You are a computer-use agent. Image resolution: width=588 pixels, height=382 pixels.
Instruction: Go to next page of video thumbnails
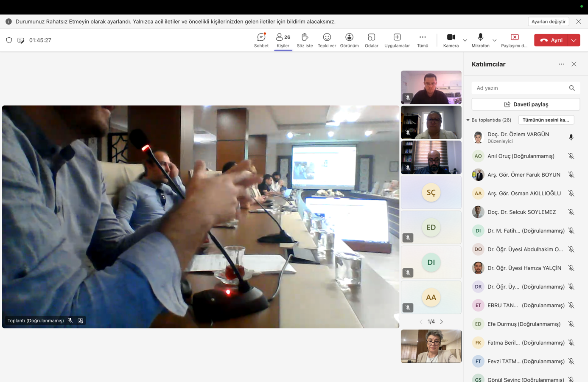coord(442,322)
